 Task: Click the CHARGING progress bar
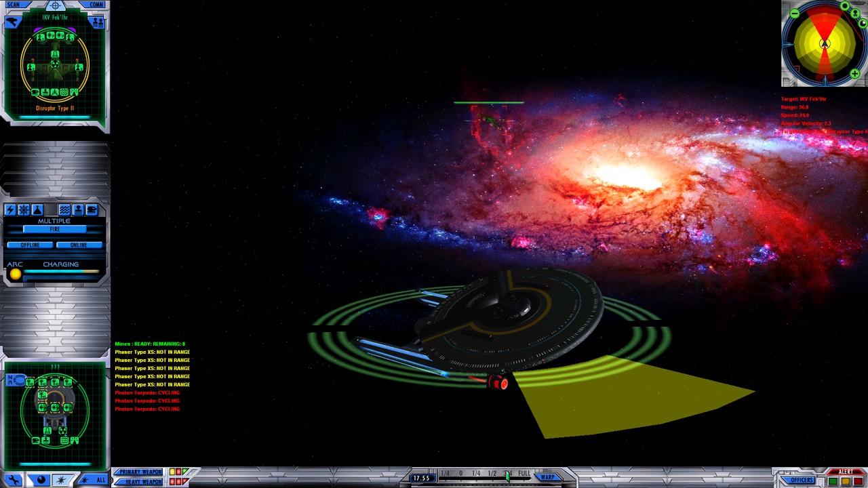(61, 271)
